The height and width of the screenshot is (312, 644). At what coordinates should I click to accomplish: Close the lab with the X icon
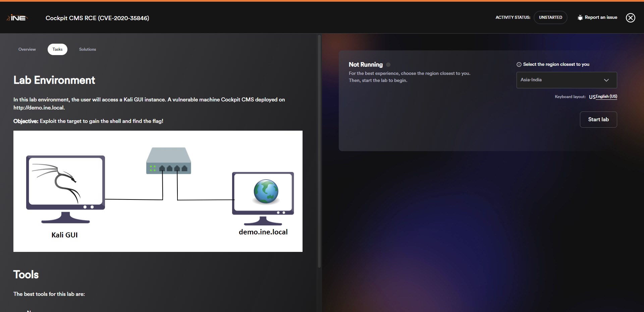coord(631,18)
